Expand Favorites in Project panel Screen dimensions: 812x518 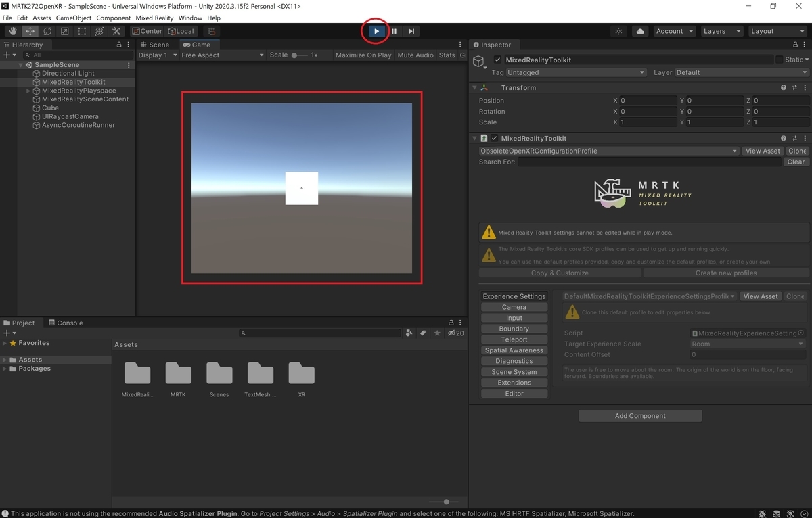pyautogui.click(x=5, y=343)
